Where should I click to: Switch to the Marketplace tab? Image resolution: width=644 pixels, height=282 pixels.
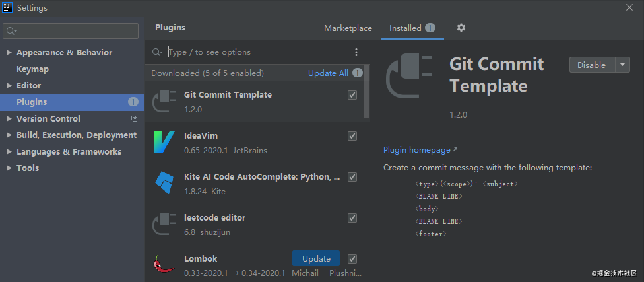[x=348, y=28]
